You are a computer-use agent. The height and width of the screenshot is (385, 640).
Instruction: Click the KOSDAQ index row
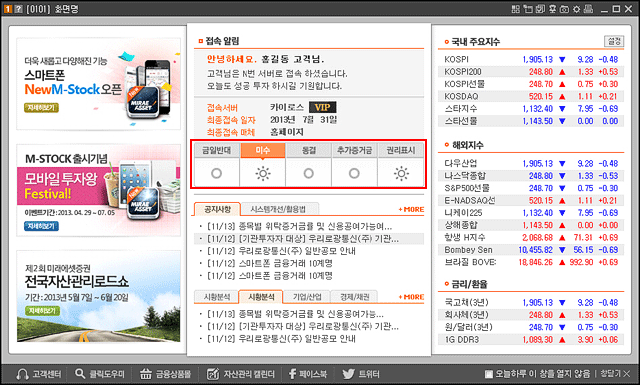pos(531,96)
